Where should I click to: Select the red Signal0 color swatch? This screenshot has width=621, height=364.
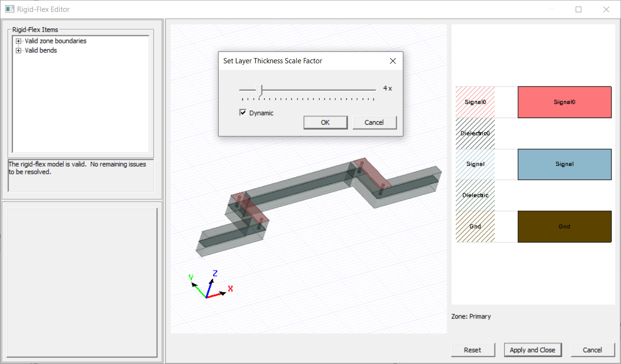(x=564, y=102)
